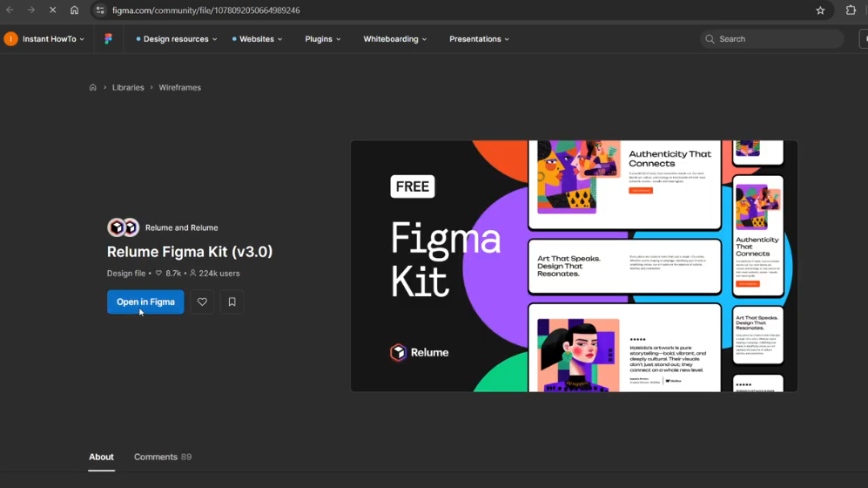Expand the Presentations menu
This screenshot has height=488, width=868.
coord(479,38)
